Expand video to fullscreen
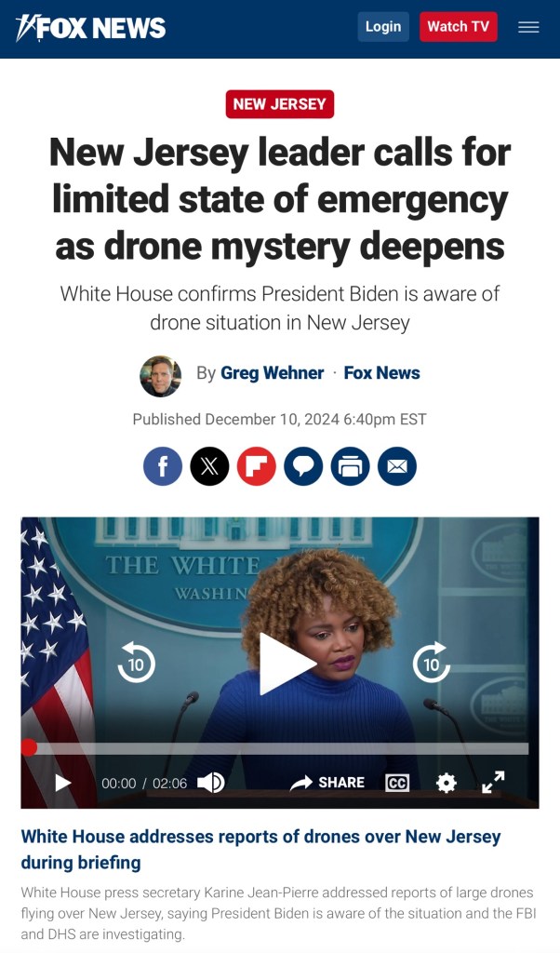This screenshot has height=953, width=560. [x=493, y=782]
